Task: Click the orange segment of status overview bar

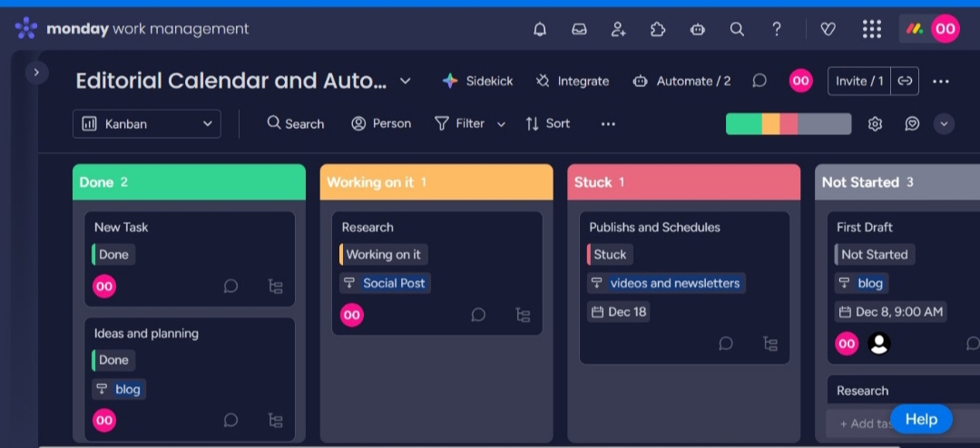Action: pyautogui.click(x=770, y=123)
